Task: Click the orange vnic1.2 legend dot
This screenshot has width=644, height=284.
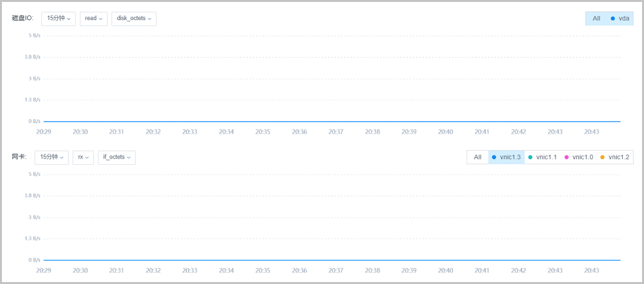Action: tap(603, 157)
